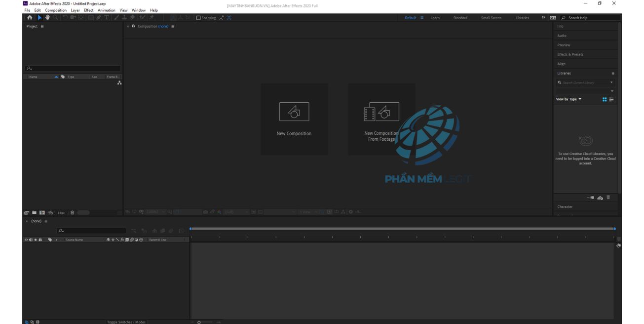The image size is (644, 324).
Task: Select the Puppet Pin tool
Action: (152, 17)
